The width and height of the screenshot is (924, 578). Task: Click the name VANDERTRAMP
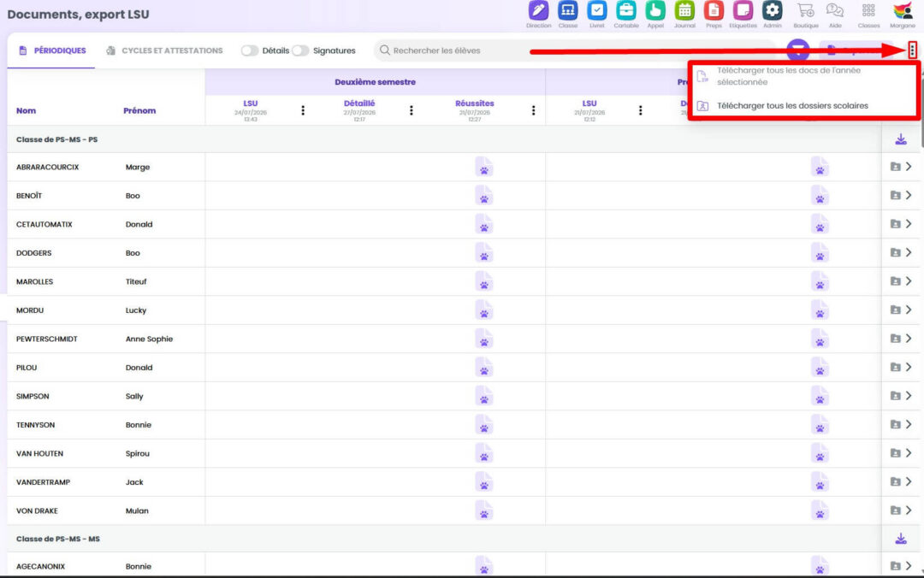click(x=43, y=482)
